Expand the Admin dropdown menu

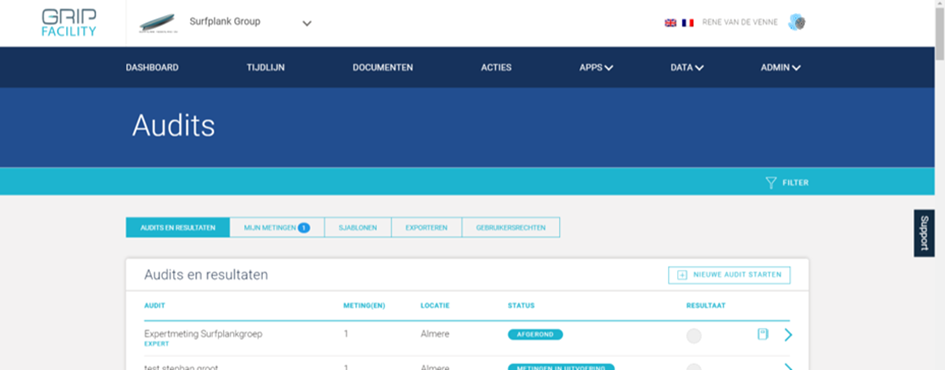pos(780,67)
